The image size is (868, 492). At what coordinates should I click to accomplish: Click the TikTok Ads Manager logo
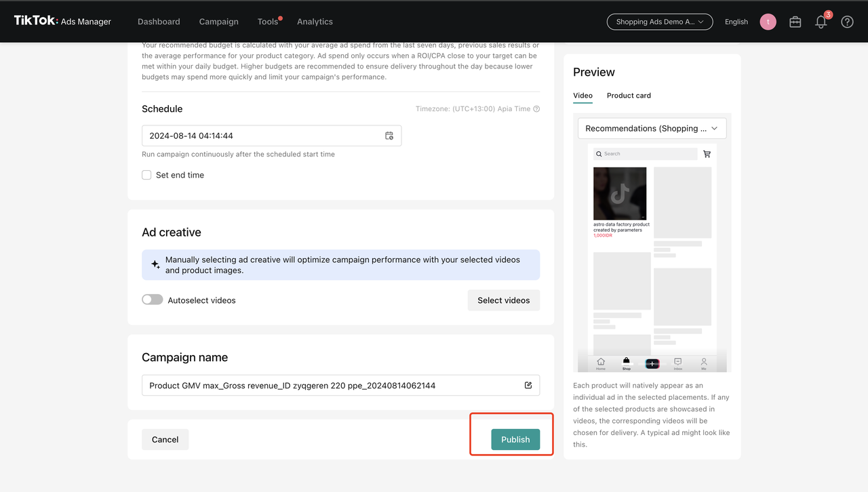point(62,21)
